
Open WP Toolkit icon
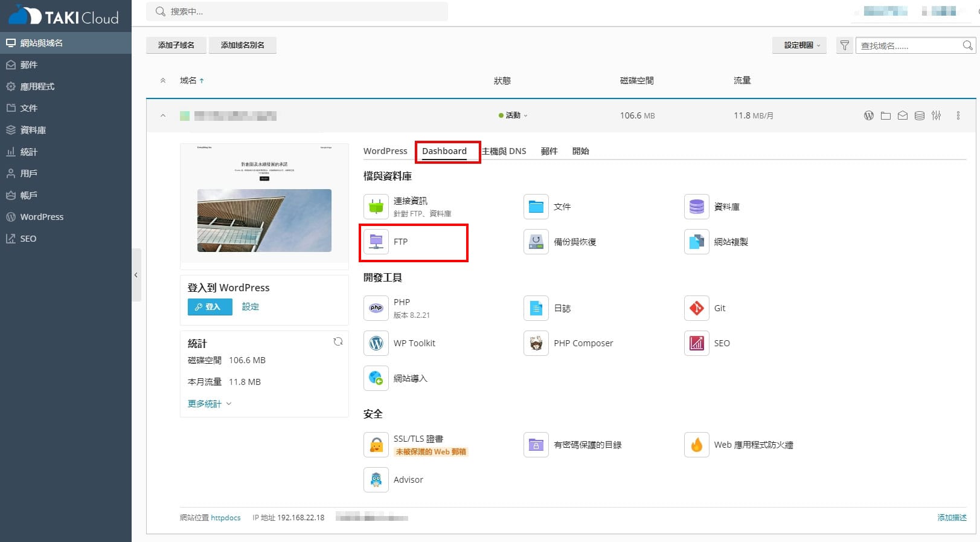click(376, 343)
